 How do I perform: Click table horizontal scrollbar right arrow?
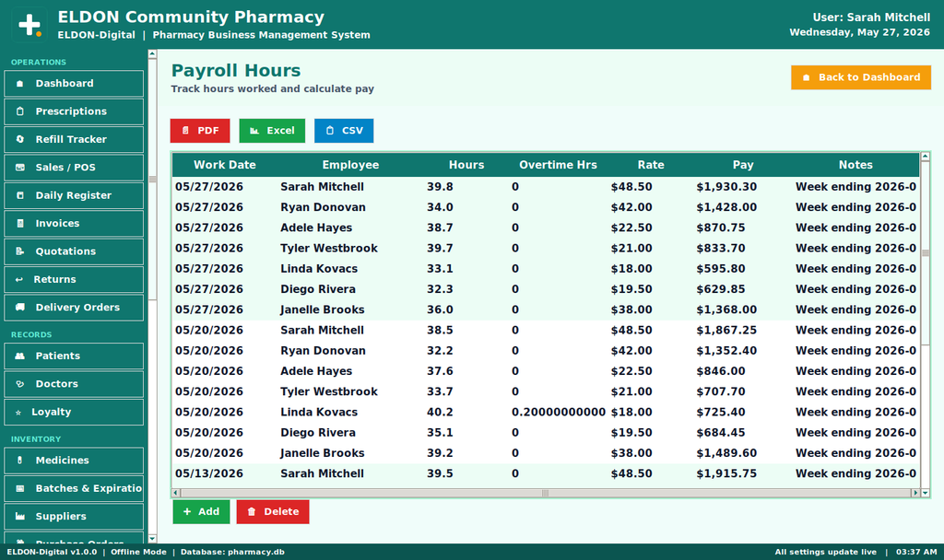tap(915, 493)
